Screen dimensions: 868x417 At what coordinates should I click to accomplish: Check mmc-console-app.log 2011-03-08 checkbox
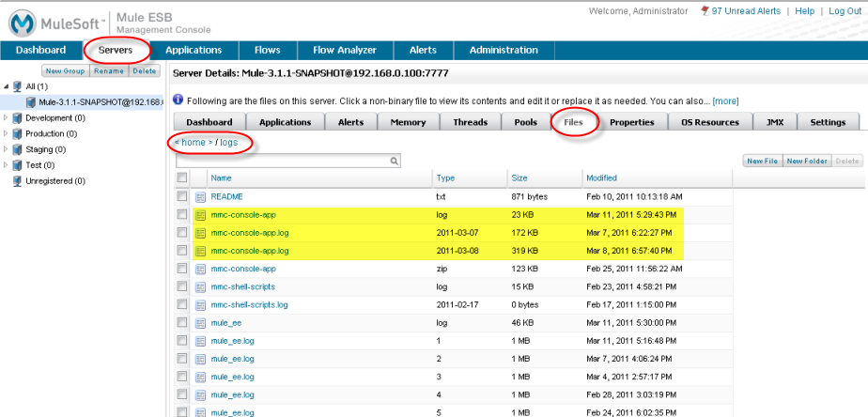click(x=181, y=251)
